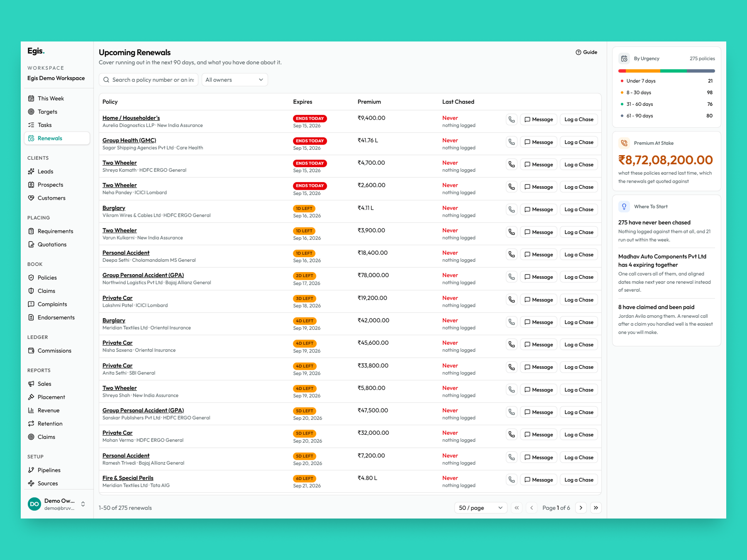Open Pipelines under Setup
This screenshot has height=560, width=747.
point(57,470)
